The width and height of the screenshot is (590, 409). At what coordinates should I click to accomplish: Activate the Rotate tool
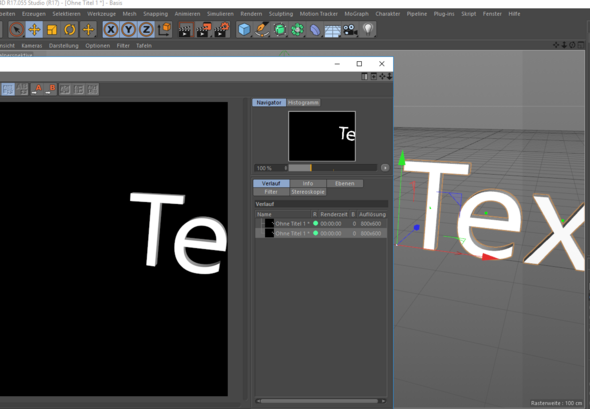pos(70,30)
